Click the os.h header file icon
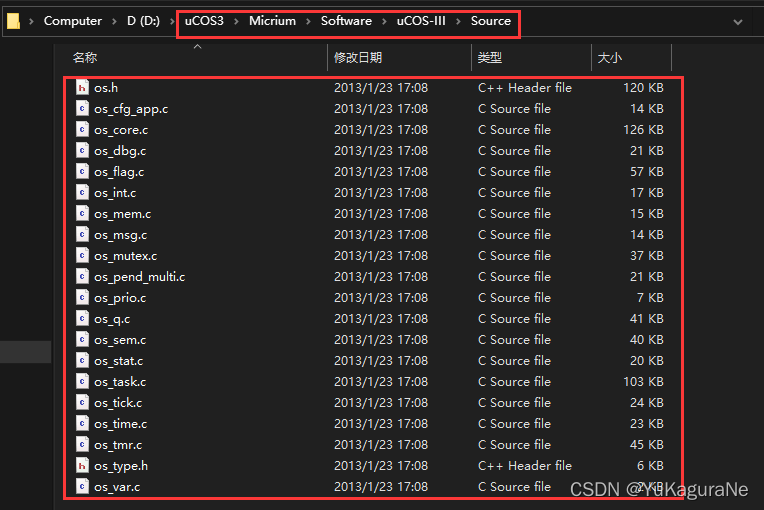Viewport: 764px width, 510px height. click(82, 88)
